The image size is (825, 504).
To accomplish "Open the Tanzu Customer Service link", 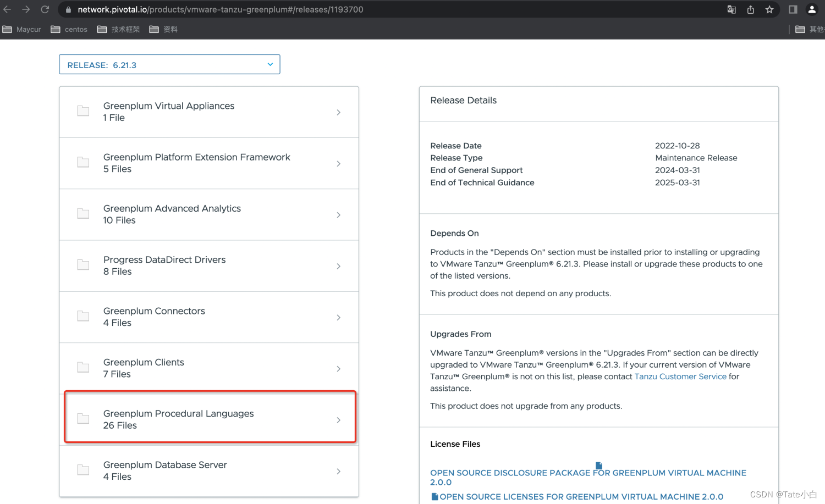I will coord(680,376).
